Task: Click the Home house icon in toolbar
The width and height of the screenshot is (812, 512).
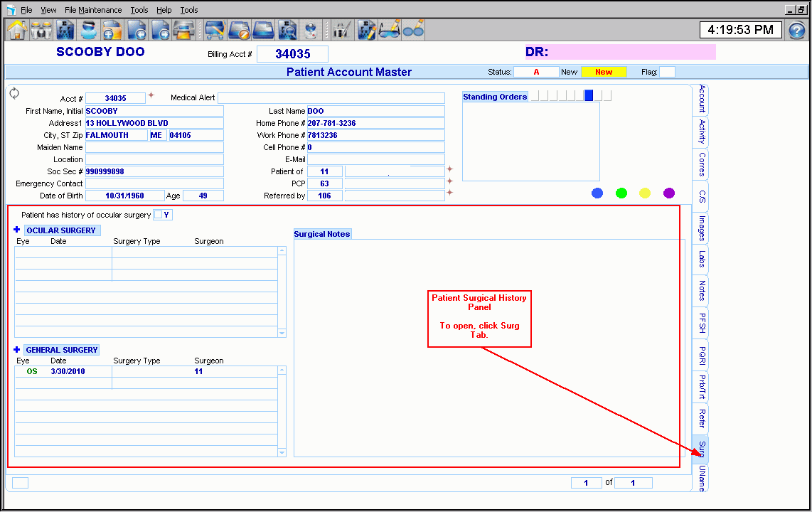Action: point(17,30)
